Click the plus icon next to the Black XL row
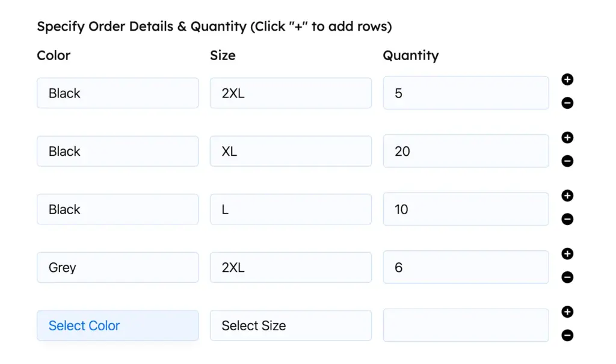This screenshot has width=616, height=364. 566,137
